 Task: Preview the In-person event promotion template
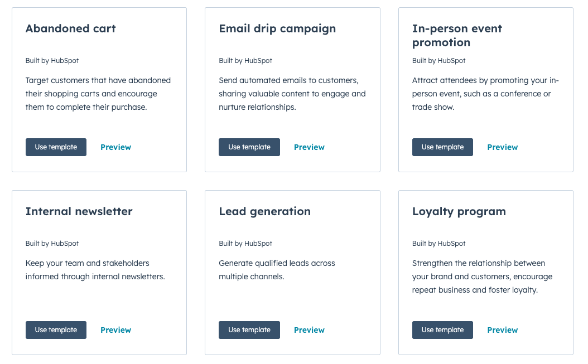tap(502, 147)
